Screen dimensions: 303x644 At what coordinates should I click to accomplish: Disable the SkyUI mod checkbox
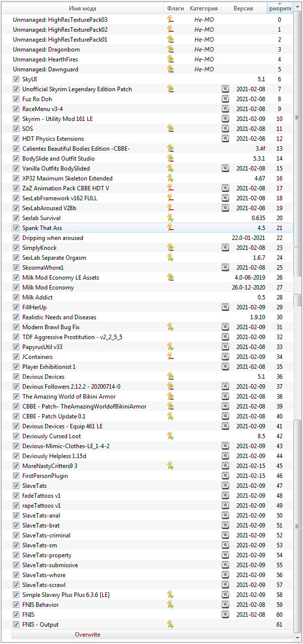click(x=16, y=79)
